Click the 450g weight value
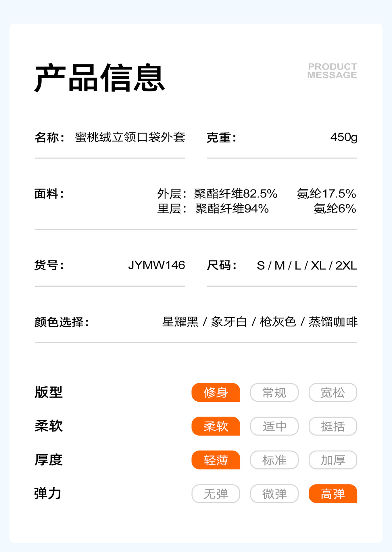Image resolution: width=392 pixels, height=552 pixels. [x=344, y=137]
